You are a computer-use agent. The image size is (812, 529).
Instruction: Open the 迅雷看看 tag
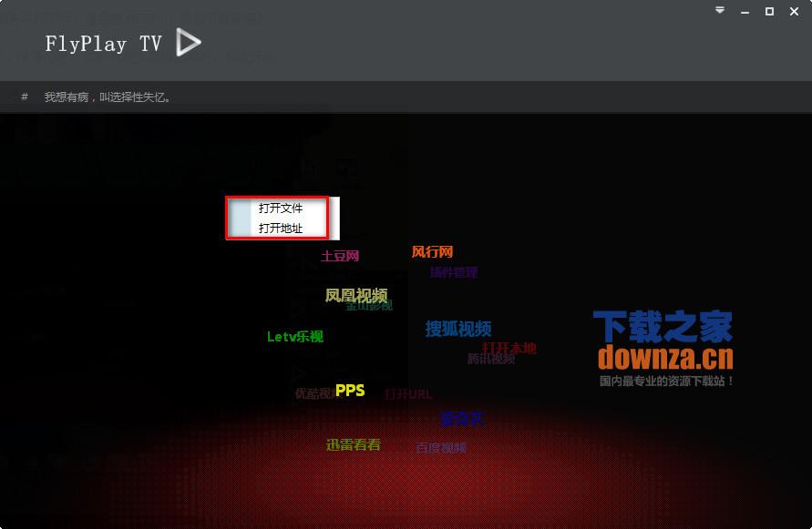coord(354,444)
